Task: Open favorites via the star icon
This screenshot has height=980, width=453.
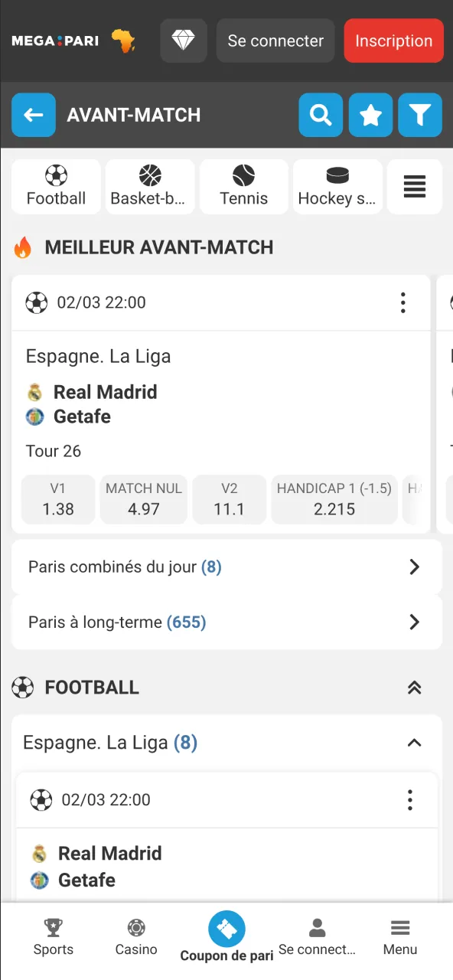Action: click(370, 115)
